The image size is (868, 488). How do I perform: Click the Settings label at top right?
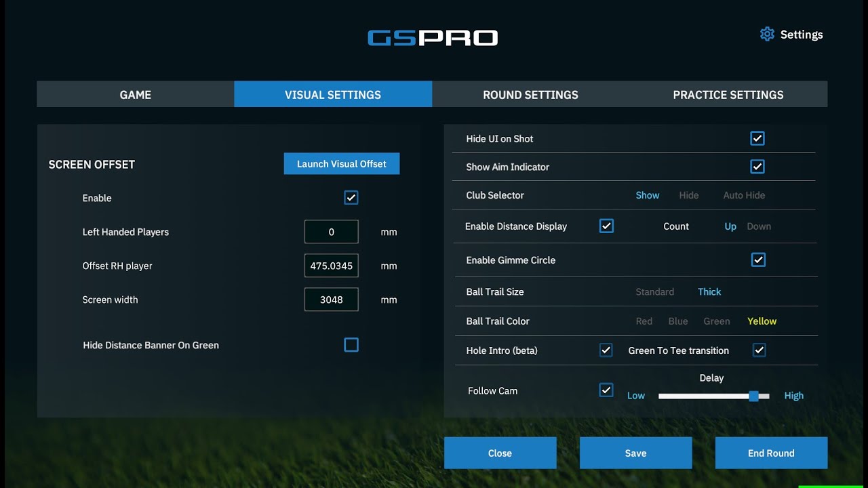pos(802,35)
